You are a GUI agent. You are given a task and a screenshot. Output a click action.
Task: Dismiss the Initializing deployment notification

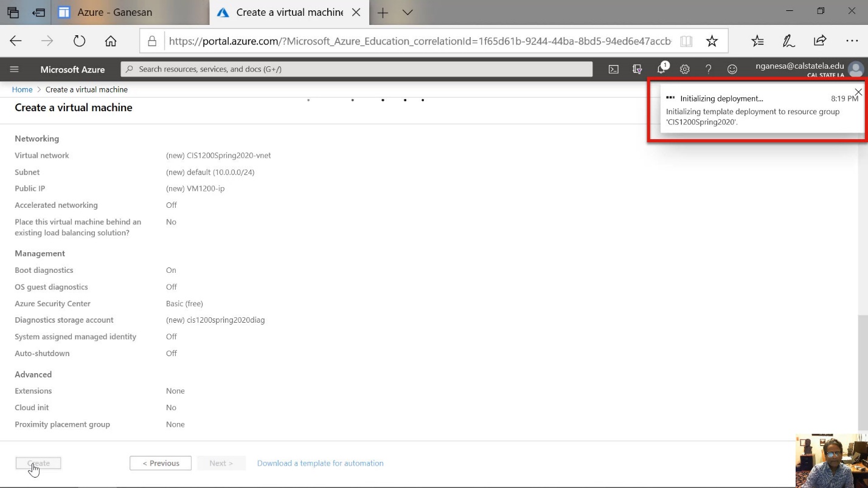click(x=858, y=92)
